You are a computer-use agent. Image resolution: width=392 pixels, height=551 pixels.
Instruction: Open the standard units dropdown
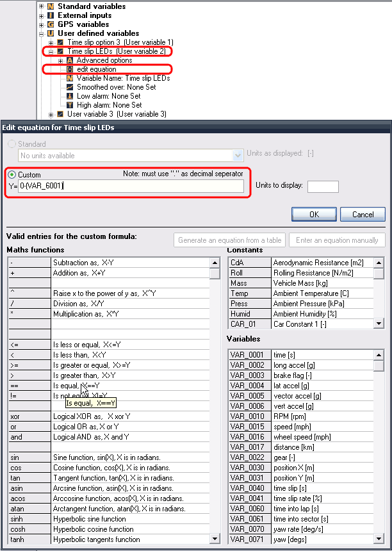238,155
